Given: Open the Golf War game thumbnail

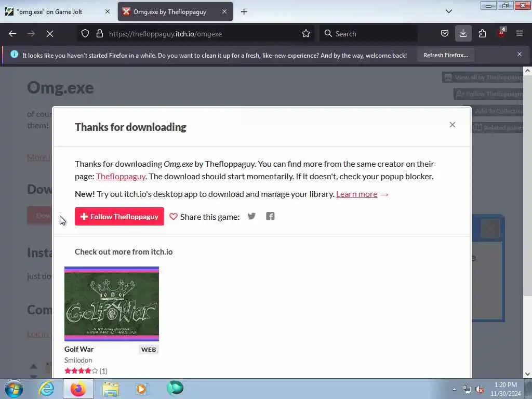Looking at the screenshot, I should pos(112,303).
